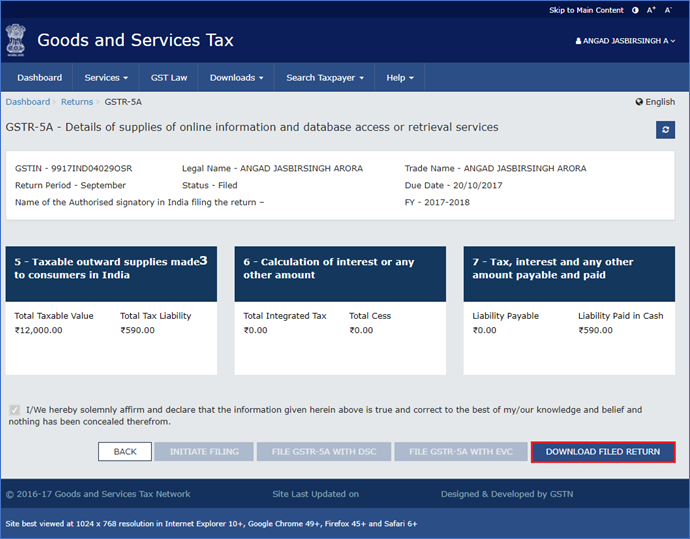The height and width of the screenshot is (539, 690).
Task: Click the globe icon beside English
Action: tap(639, 102)
